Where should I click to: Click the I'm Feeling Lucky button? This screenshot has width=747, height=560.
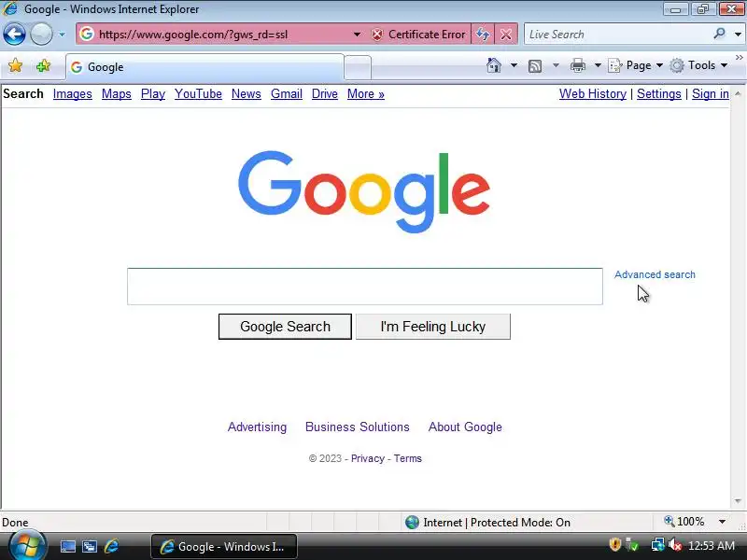pyautogui.click(x=433, y=327)
